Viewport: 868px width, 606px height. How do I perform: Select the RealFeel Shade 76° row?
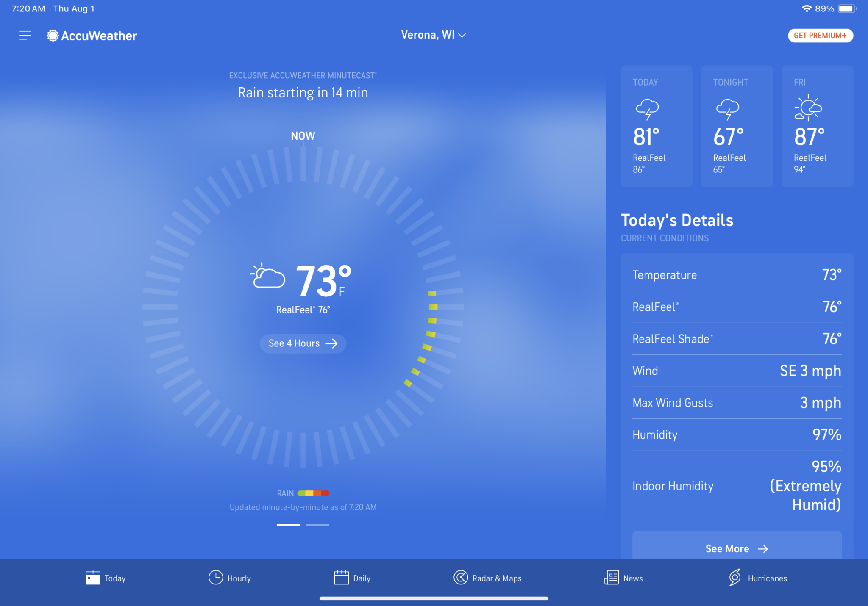(x=737, y=339)
